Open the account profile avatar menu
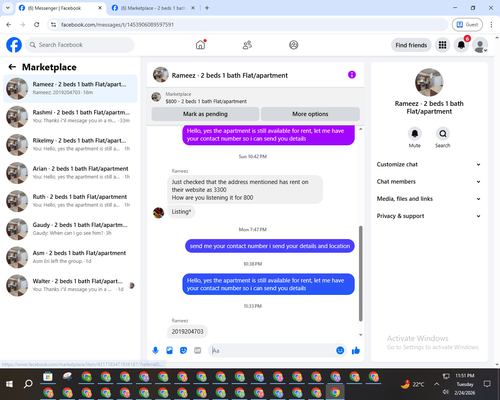500x400 pixels. click(x=480, y=45)
